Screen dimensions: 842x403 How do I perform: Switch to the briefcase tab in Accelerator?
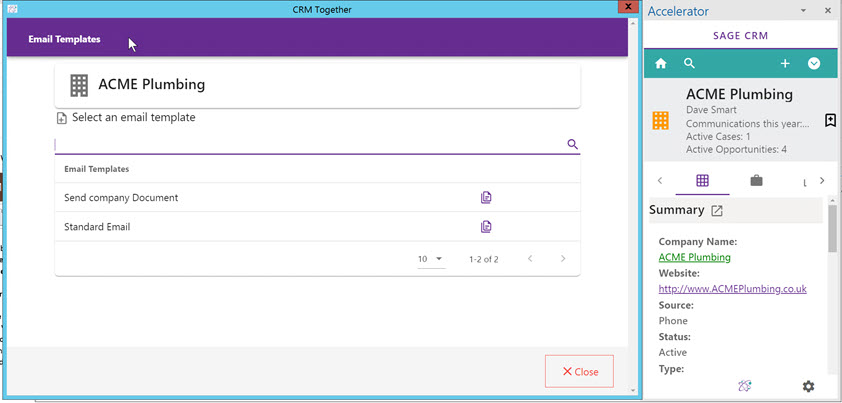tap(756, 181)
